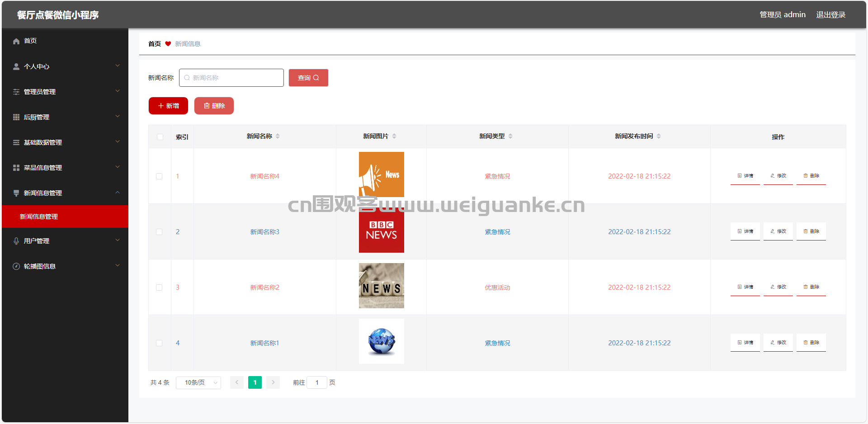The image size is (868, 424).
Task: Click 删除 for 新闻名称4
Action: (811, 176)
